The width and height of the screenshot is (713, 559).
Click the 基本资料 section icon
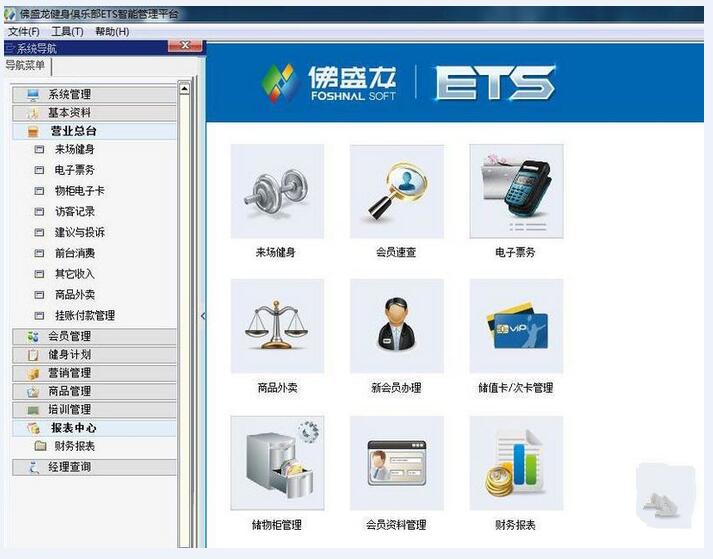click(x=33, y=113)
